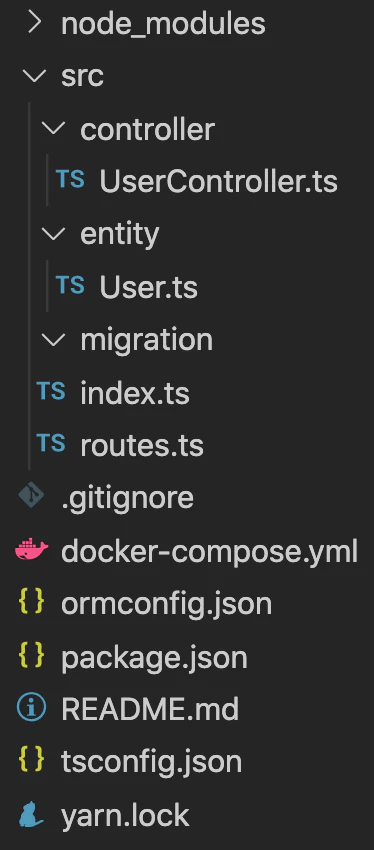Open the yarn.lock file
Image resolution: width=374 pixels, height=850 pixels.
point(126,816)
